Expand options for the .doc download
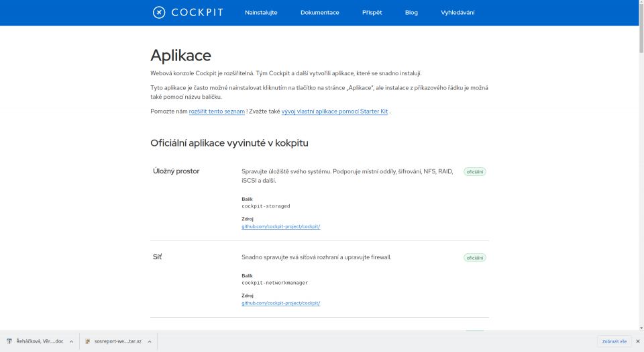Viewport: 644px width, 352px height. pyautogui.click(x=71, y=342)
